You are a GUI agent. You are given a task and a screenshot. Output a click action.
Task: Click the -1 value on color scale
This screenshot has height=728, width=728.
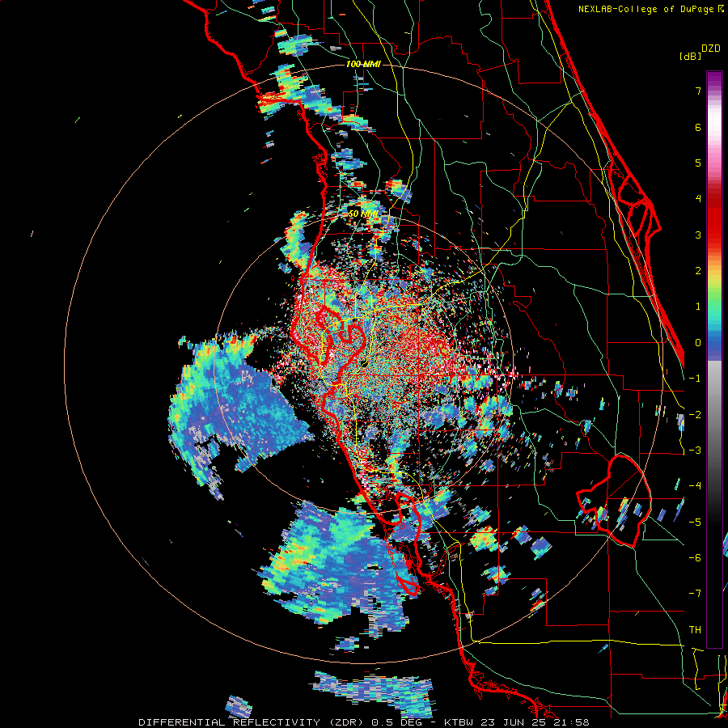click(x=695, y=379)
